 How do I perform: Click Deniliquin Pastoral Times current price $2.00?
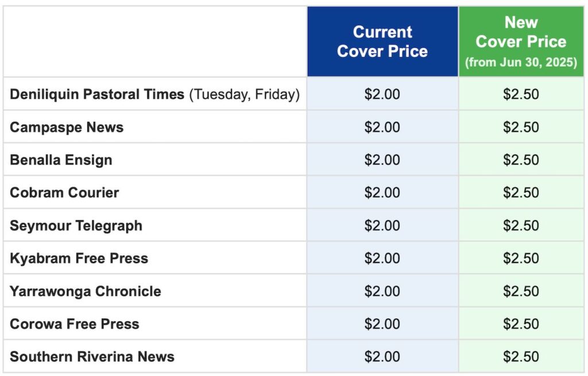(x=382, y=94)
